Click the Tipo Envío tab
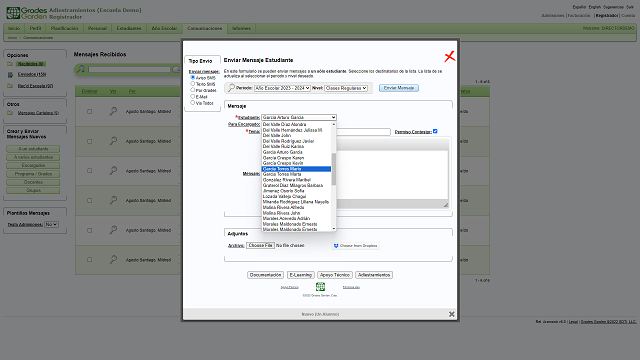This screenshot has height=360, width=640. click(200, 61)
